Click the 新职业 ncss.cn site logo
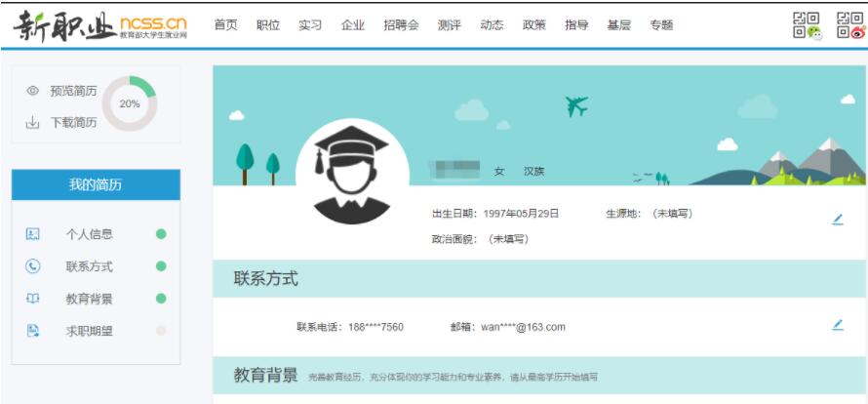The height and width of the screenshot is (404, 868). pos(100,25)
